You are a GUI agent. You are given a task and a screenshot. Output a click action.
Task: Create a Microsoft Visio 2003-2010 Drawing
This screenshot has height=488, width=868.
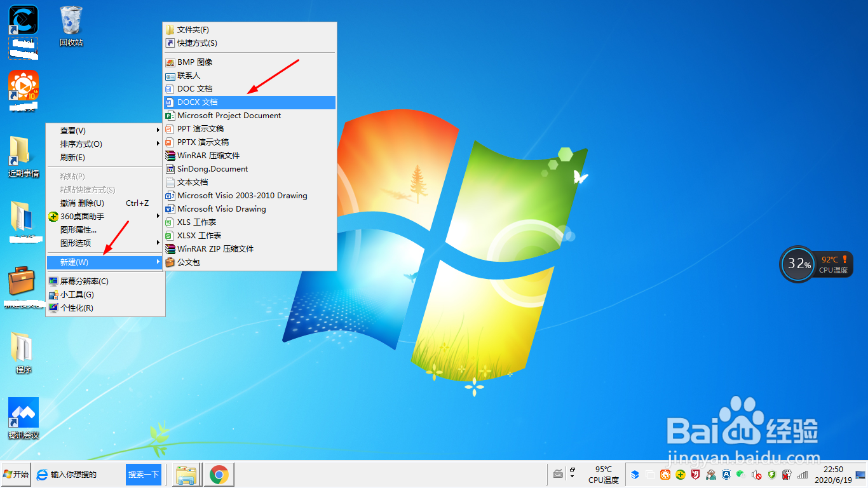tap(249, 195)
